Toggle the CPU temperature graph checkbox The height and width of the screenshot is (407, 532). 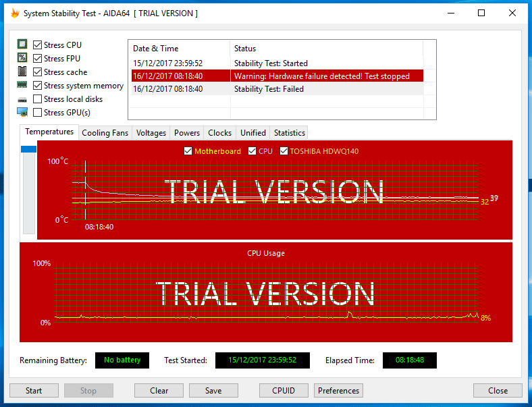click(252, 151)
